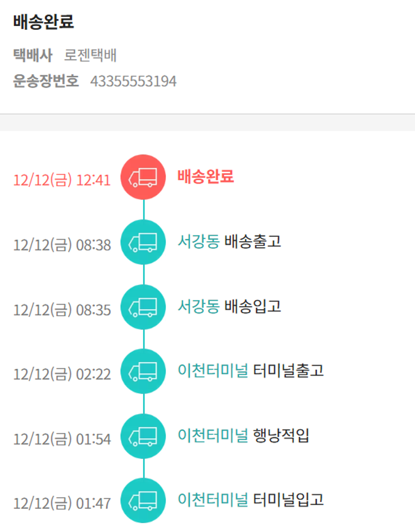Click the 서강동 배송출고 status entry

click(229, 242)
